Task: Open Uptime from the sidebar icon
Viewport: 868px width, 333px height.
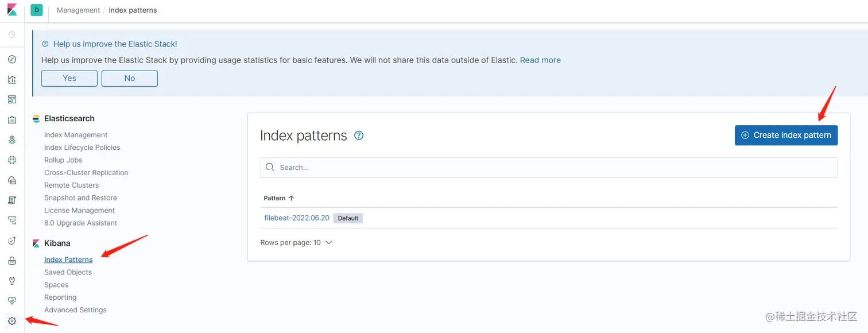Action: 12,241
